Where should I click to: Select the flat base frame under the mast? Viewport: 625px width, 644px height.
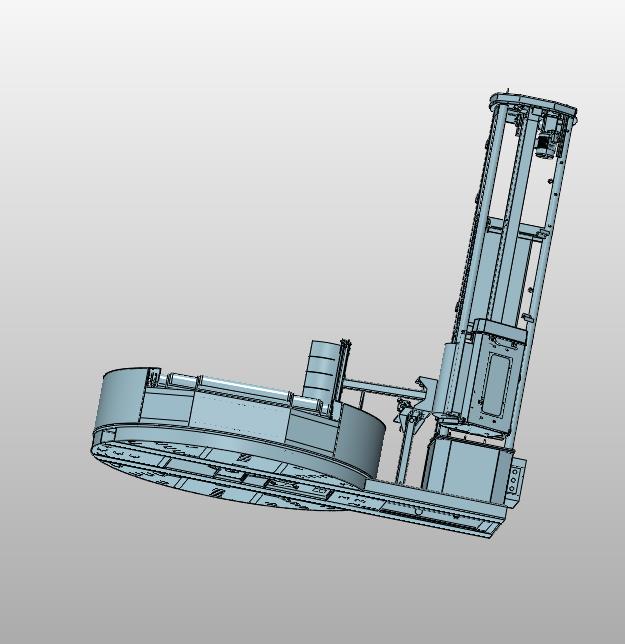click(x=427, y=507)
